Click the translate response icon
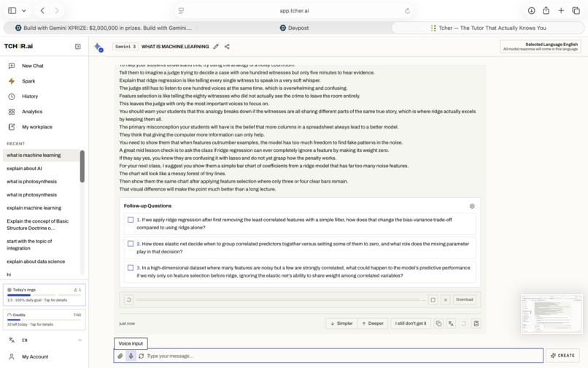Screen dimensions: 588x368 (451, 323)
